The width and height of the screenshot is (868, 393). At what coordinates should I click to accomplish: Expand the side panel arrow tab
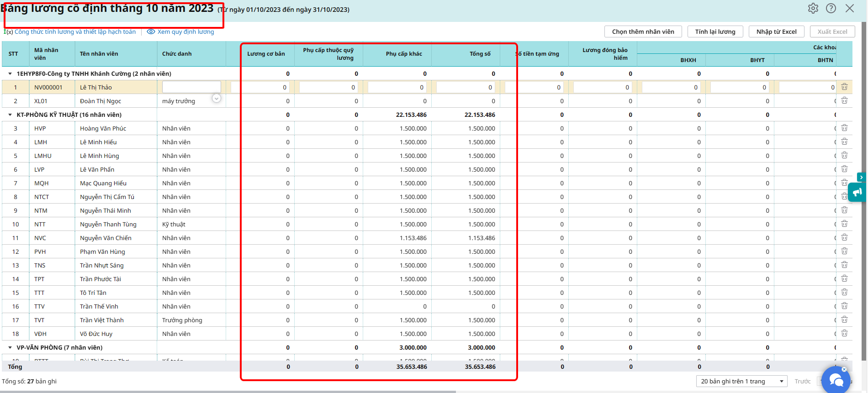[x=861, y=177]
